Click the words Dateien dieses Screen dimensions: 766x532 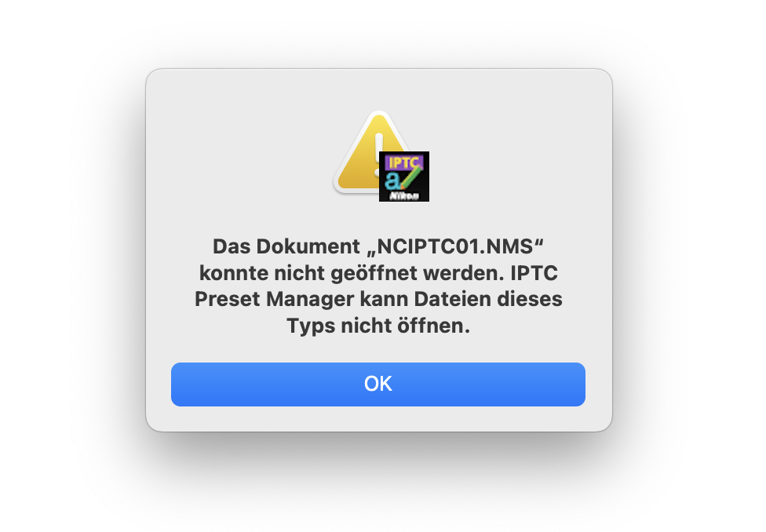click(488, 299)
